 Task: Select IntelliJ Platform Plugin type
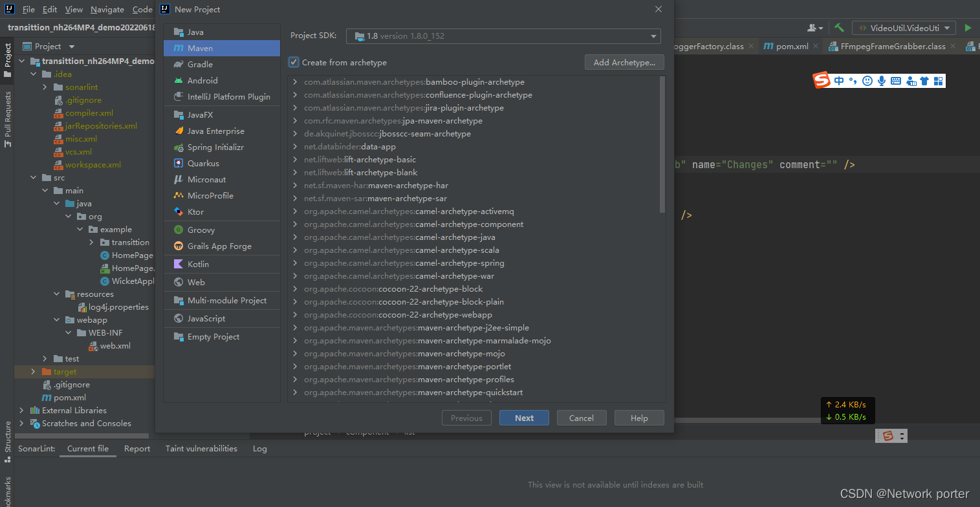click(x=222, y=97)
